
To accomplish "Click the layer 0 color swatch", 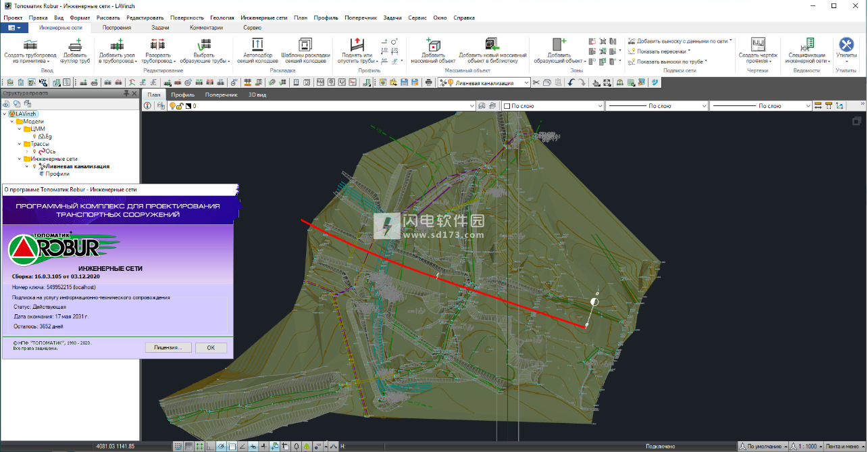I will (188, 106).
